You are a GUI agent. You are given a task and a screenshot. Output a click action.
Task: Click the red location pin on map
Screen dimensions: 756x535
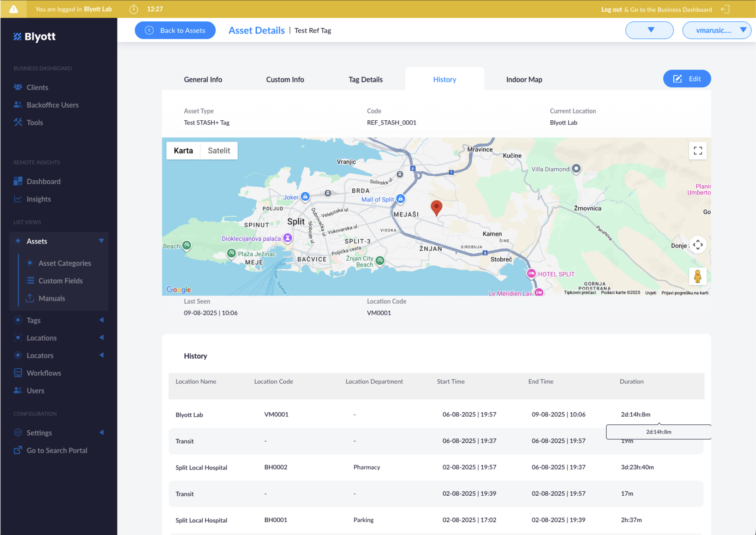point(436,207)
